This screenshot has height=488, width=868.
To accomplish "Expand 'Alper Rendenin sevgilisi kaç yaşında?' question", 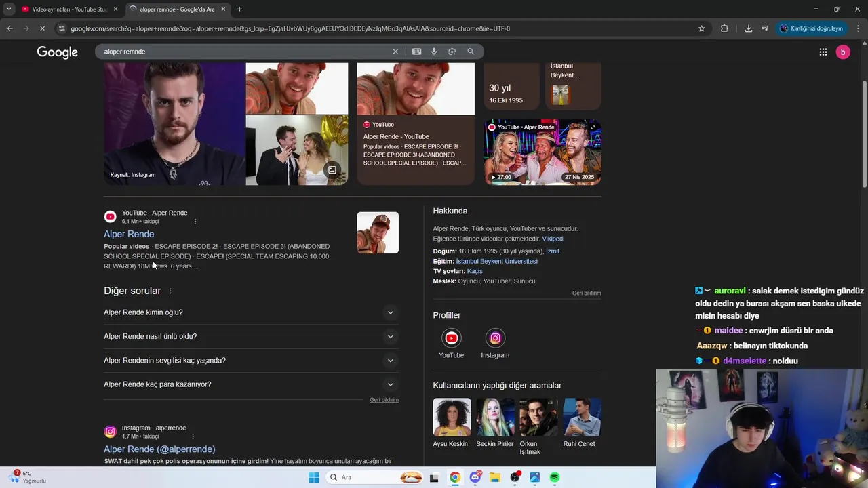I will (251, 360).
